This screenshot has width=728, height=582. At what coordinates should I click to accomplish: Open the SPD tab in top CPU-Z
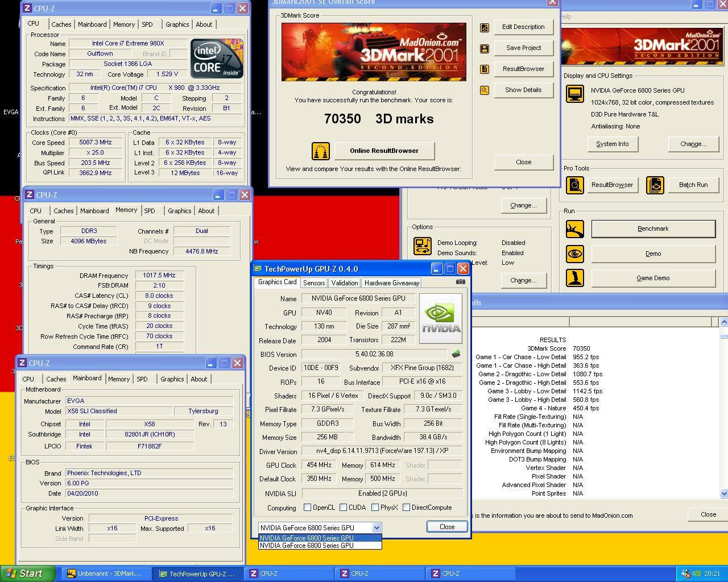coord(147,24)
